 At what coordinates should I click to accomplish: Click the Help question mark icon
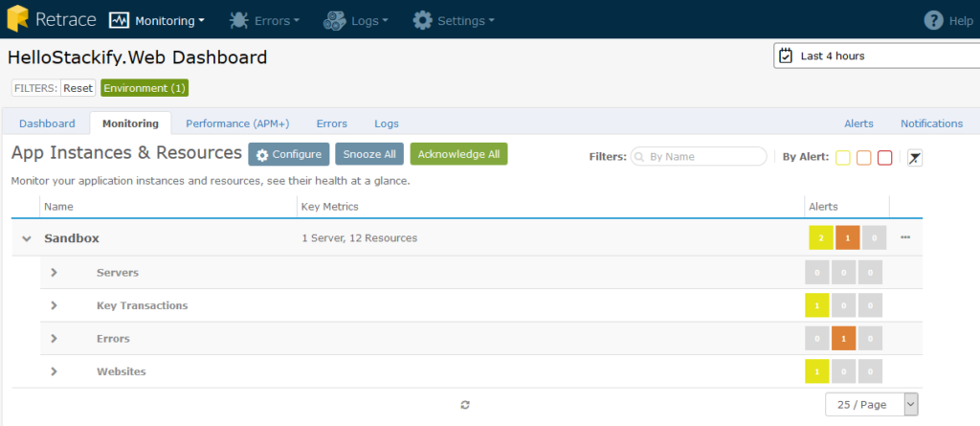(933, 21)
